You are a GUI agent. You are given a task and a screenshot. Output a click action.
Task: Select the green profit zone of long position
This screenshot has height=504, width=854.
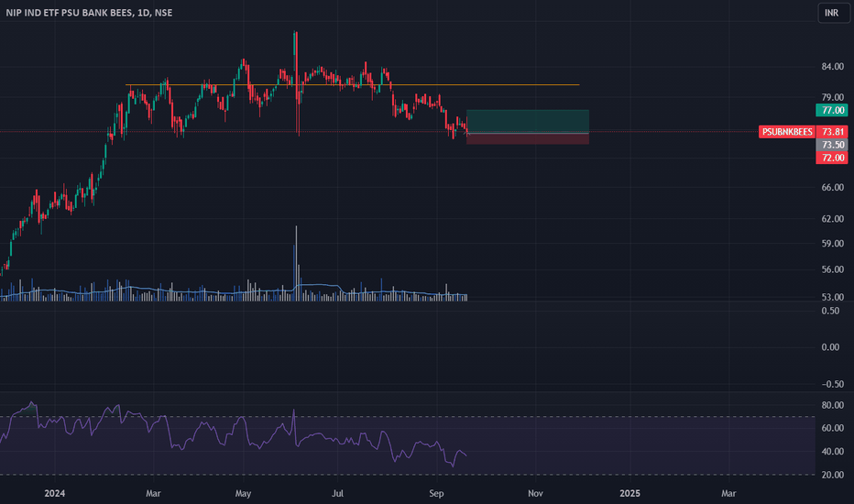pos(528,122)
